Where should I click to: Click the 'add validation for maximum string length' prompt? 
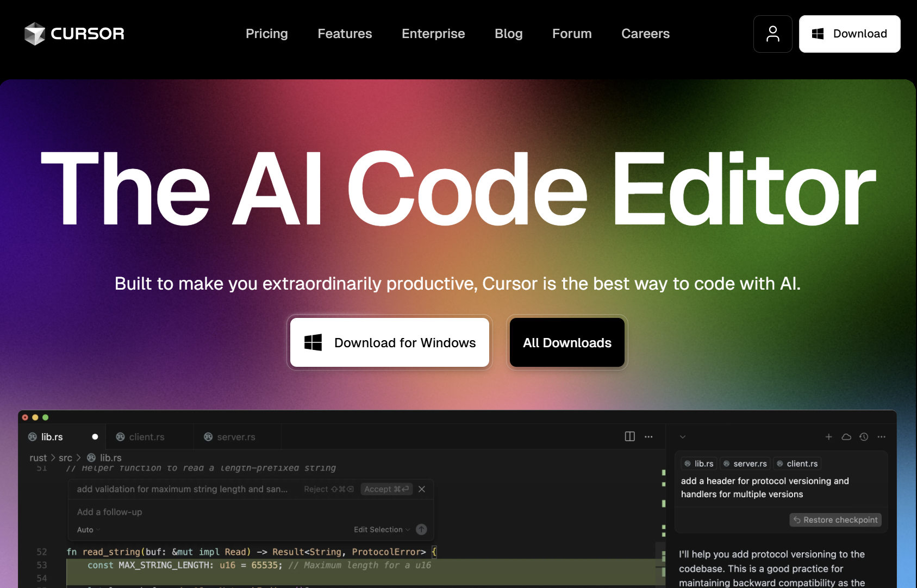coord(182,489)
